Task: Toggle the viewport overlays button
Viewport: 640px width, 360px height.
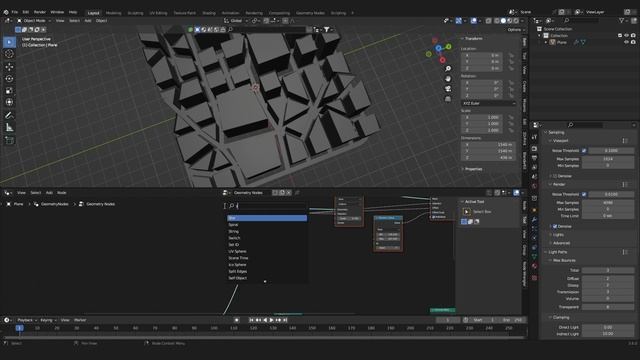Action: [473, 20]
